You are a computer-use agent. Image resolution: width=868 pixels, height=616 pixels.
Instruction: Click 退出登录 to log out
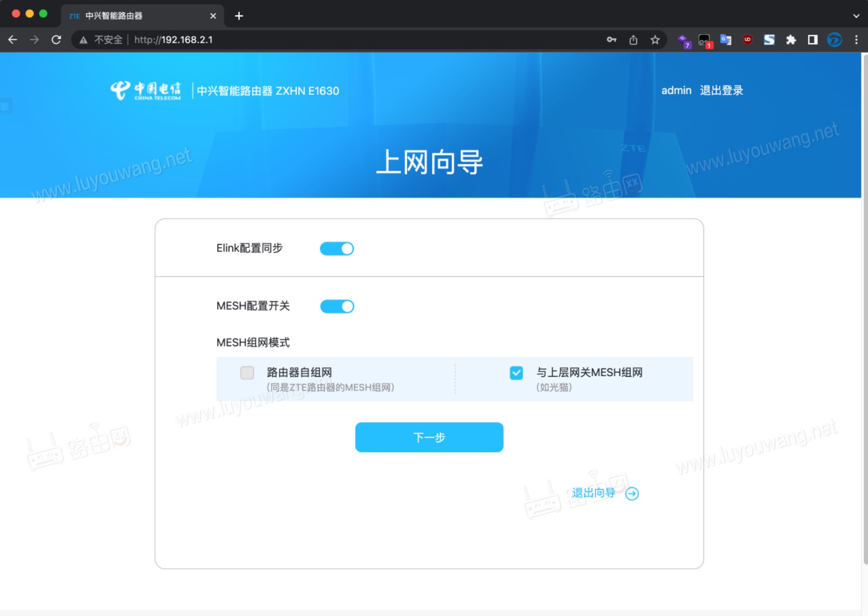coord(721,90)
